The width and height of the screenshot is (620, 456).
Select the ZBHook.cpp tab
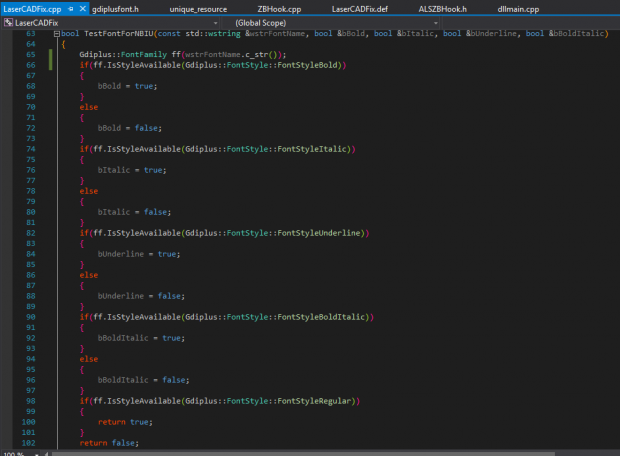279,9
